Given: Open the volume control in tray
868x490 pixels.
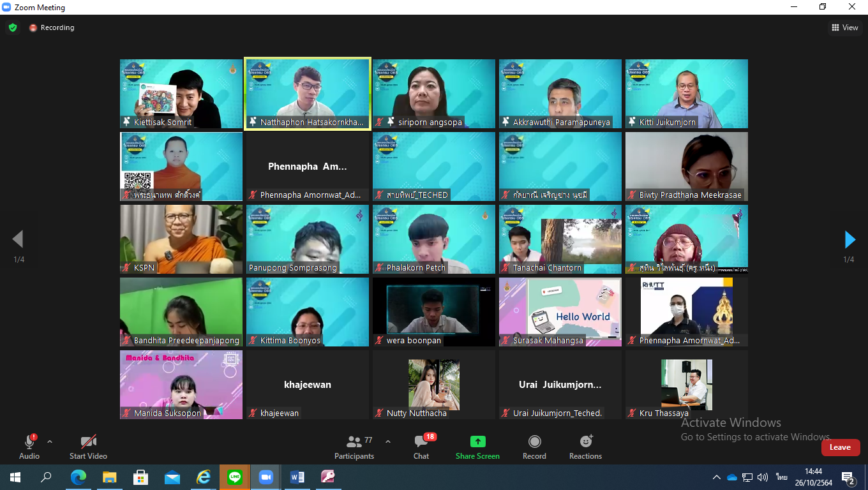Looking at the screenshot, I should (x=763, y=477).
